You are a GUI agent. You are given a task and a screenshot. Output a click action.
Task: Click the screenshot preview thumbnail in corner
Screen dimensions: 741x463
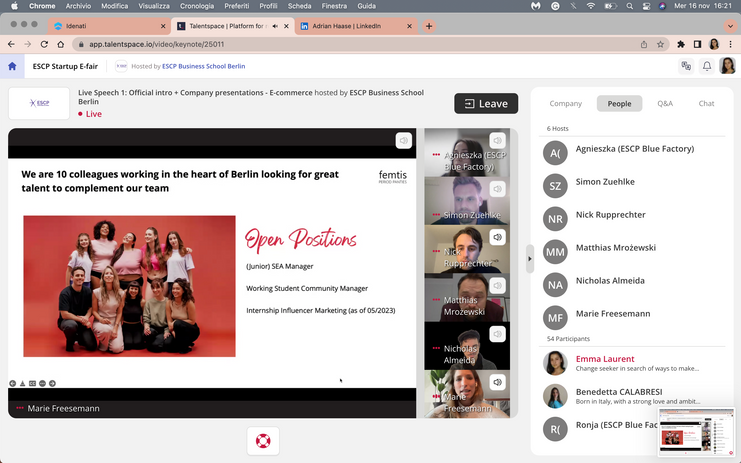tap(697, 432)
